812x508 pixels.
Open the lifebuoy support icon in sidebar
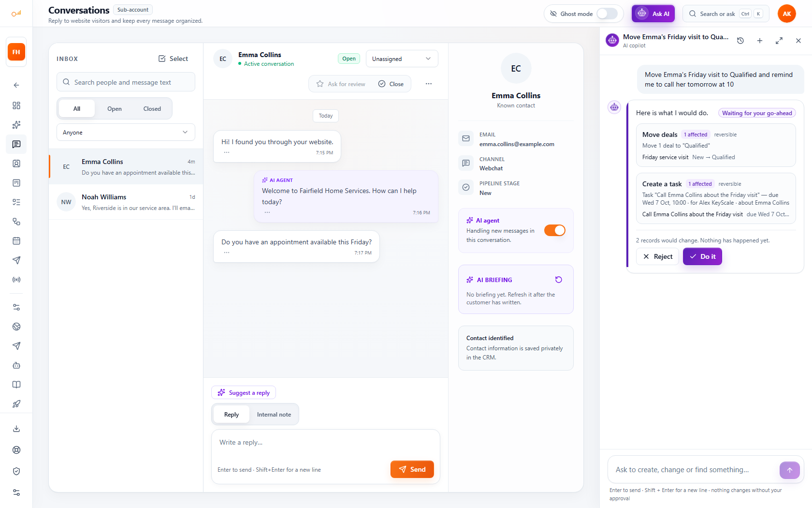point(16,450)
